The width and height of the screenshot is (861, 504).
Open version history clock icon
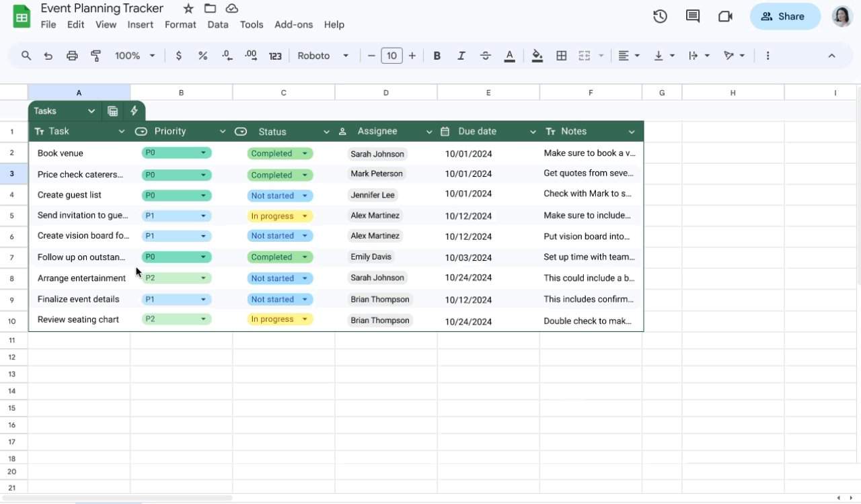pyautogui.click(x=660, y=17)
